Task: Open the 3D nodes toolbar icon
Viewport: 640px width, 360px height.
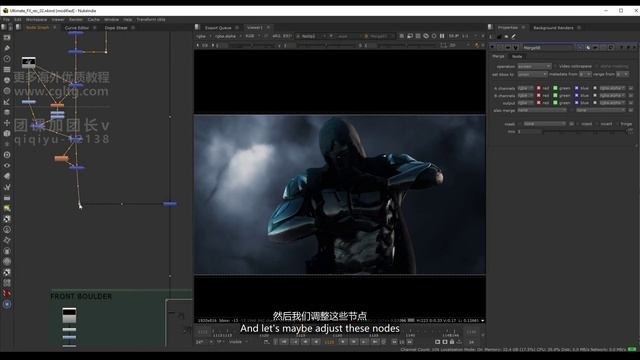Action: [7, 133]
